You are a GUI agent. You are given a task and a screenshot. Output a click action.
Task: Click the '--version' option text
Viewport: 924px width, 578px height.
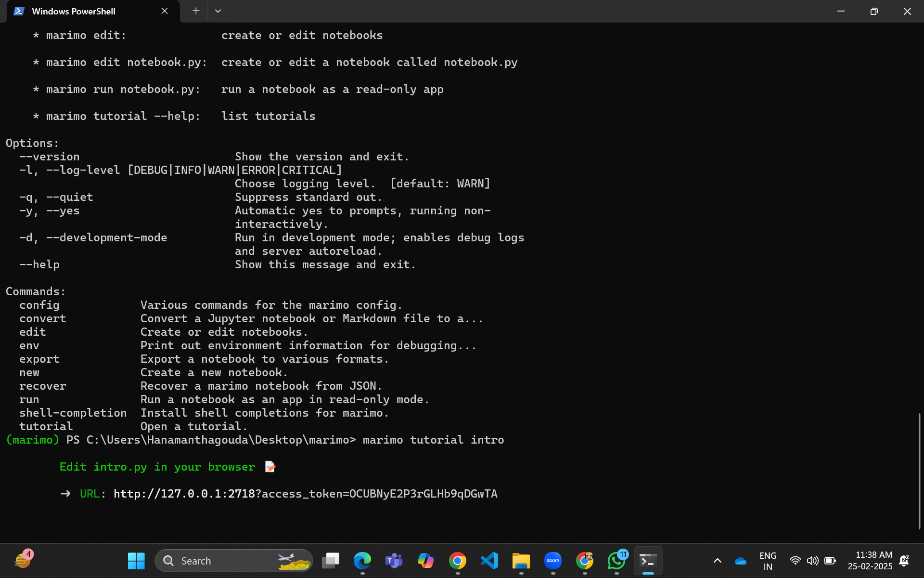point(50,157)
